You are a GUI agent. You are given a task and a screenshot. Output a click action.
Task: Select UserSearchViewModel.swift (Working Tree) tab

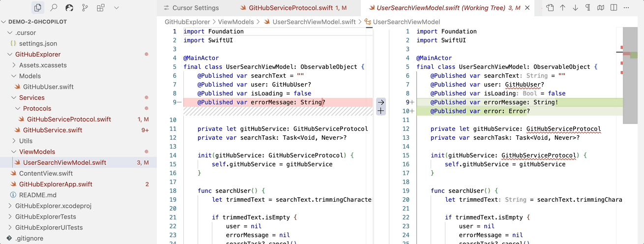[x=448, y=8]
